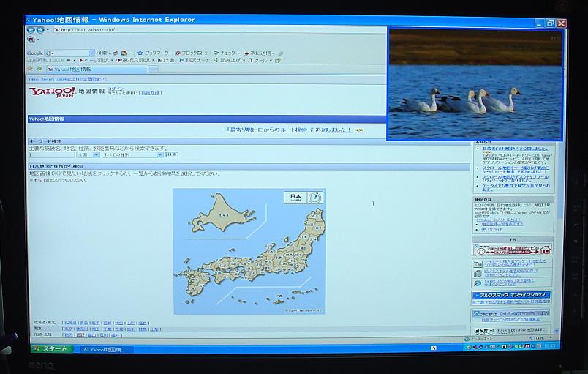Expand the Google search box dropdown arrow
The width and height of the screenshot is (588, 374).
tap(92, 53)
